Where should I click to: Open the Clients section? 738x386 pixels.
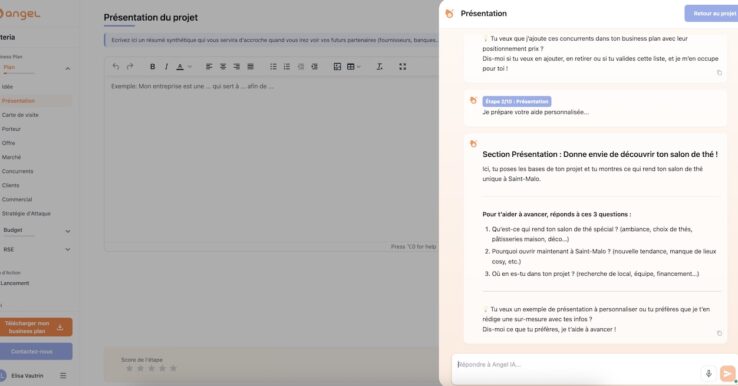click(x=11, y=185)
